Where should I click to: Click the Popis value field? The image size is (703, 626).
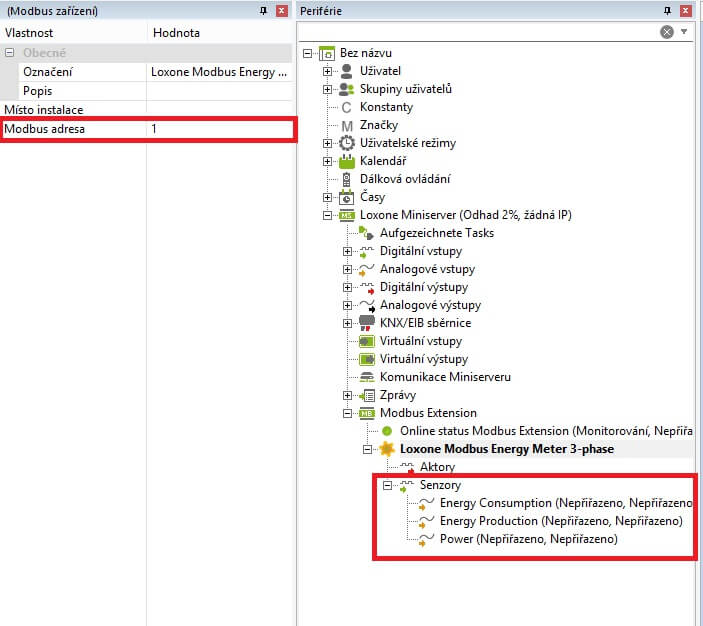(x=220, y=91)
